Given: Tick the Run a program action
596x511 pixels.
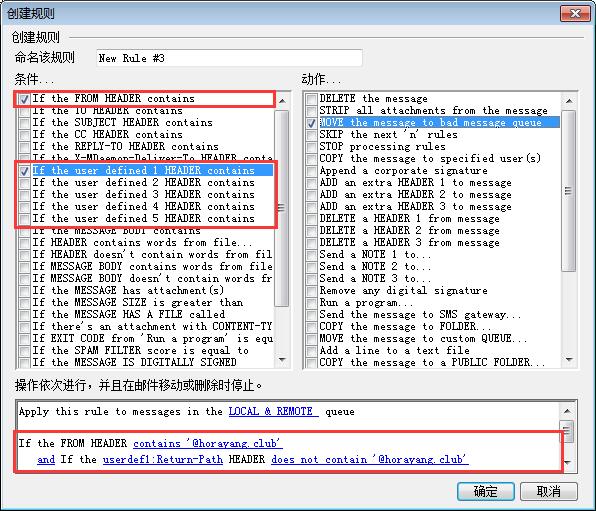Looking at the screenshot, I should (312, 303).
